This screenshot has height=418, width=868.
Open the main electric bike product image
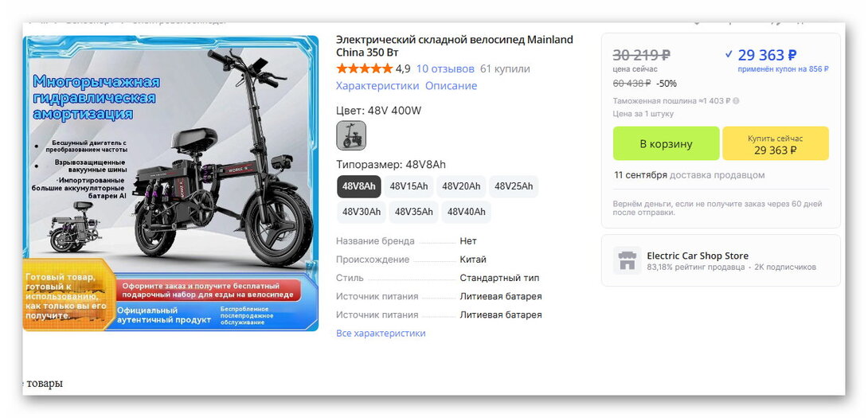pyautogui.click(x=170, y=183)
